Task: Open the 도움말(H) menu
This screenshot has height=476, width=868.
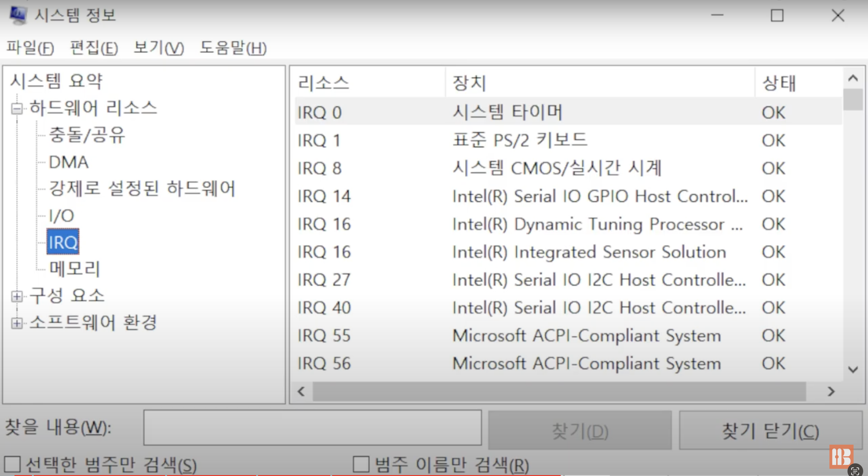Action: click(233, 48)
